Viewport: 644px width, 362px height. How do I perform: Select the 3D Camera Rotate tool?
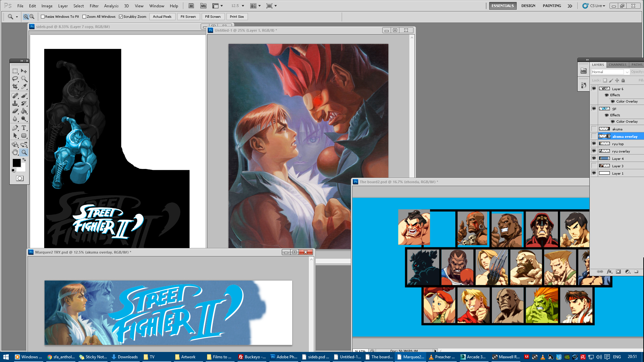(x=24, y=144)
